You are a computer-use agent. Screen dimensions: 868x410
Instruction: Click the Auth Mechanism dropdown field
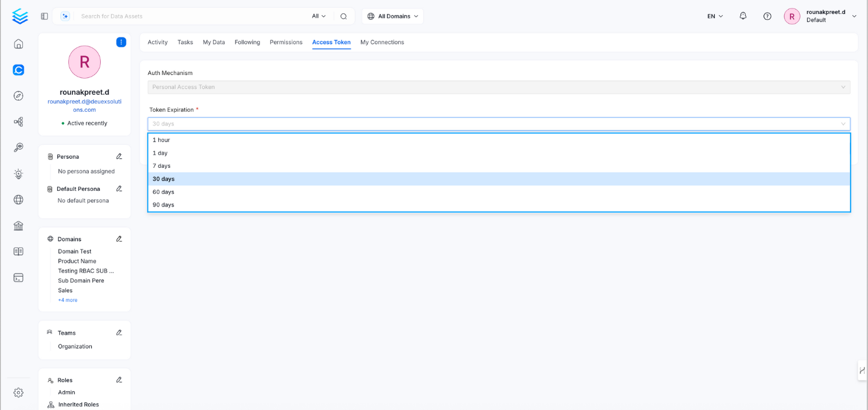coord(499,87)
